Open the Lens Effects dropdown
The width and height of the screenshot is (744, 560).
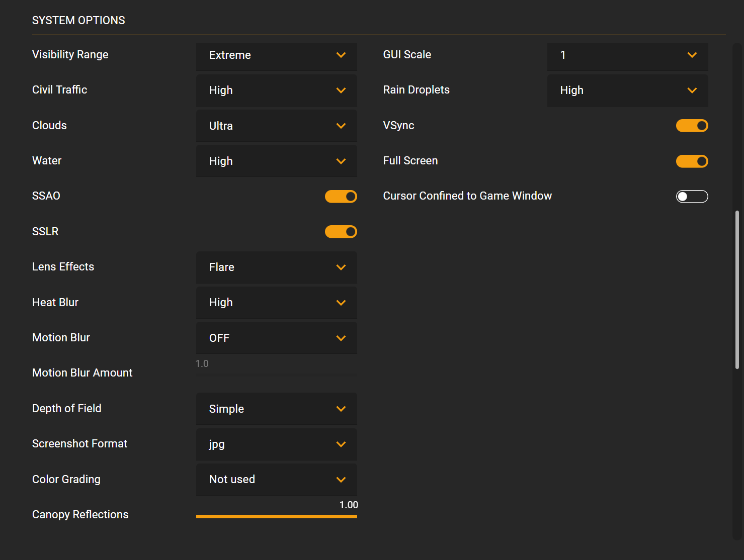coord(277,267)
